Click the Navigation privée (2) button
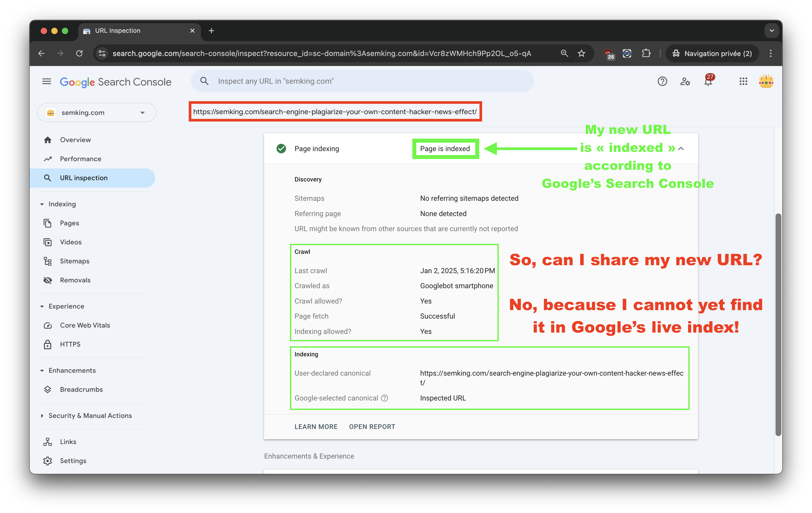The image size is (812, 513). pyautogui.click(x=712, y=53)
